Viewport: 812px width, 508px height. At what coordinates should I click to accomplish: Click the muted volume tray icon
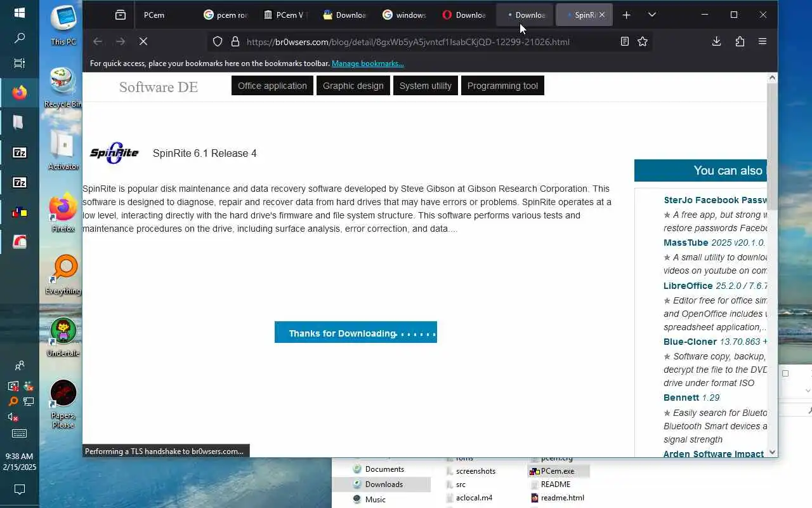coord(13,417)
